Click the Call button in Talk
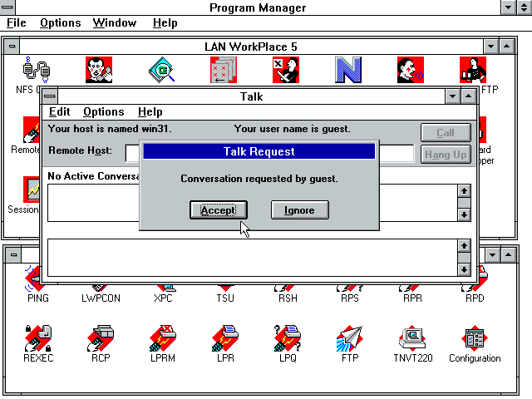Screen dimensions: 532x399 [x=446, y=133]
